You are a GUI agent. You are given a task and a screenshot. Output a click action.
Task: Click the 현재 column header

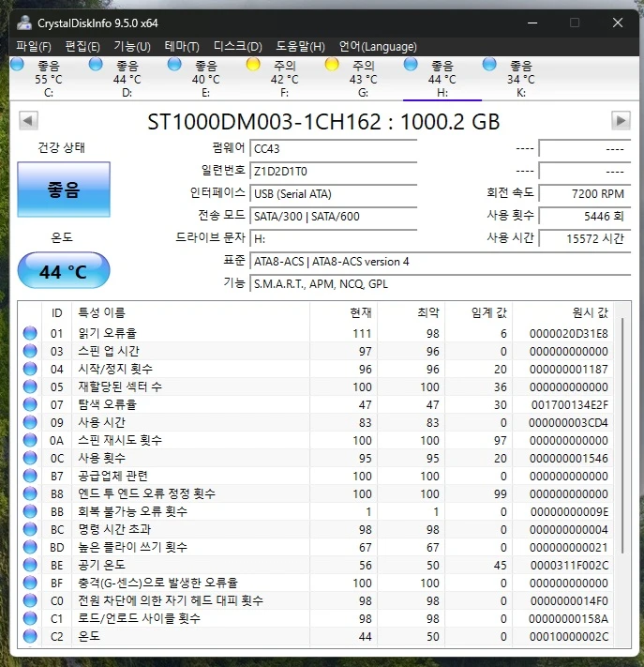[343, 312]
